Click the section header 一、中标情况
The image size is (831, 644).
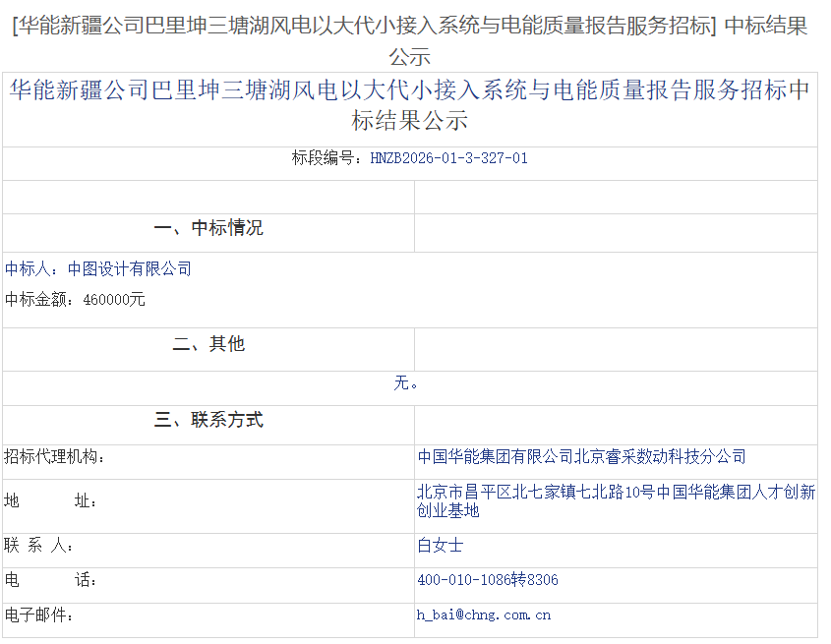click(x=208, y=227)
